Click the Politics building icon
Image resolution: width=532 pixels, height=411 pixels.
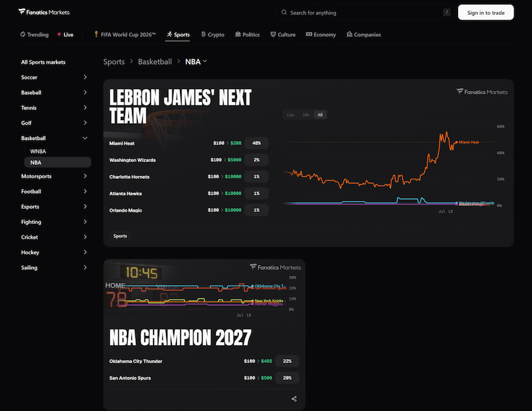point(238,34)
